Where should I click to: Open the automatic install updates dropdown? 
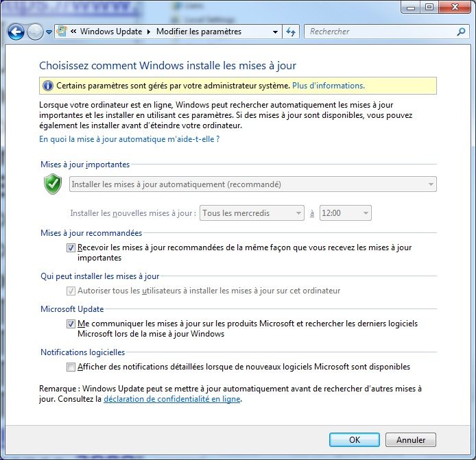(253, 184)
